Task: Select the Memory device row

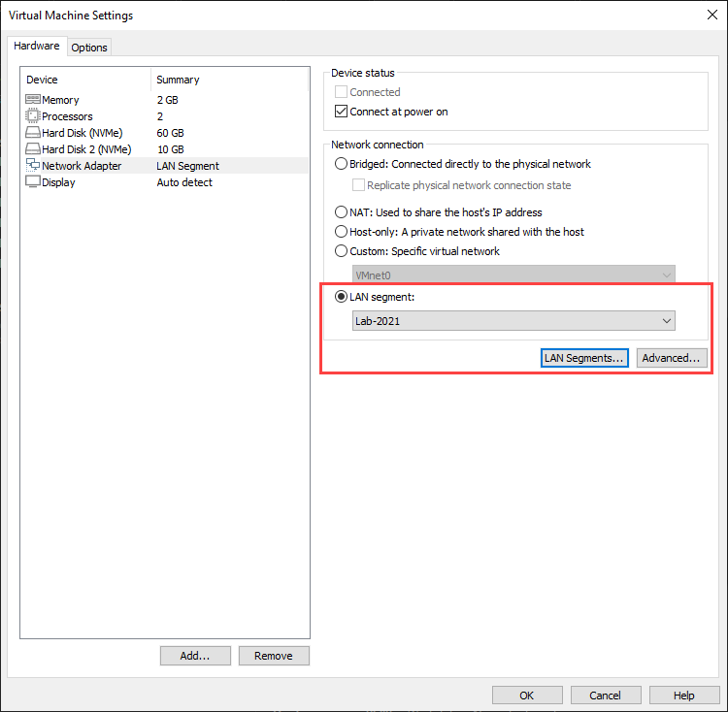Action: (166, 100)
